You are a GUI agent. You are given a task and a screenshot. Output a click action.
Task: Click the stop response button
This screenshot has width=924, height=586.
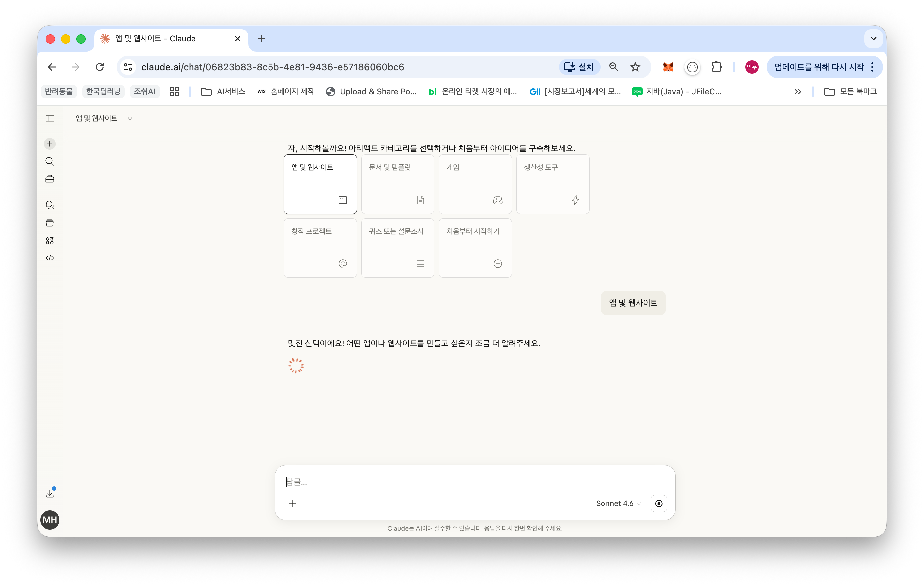click(x=658, y=503)
